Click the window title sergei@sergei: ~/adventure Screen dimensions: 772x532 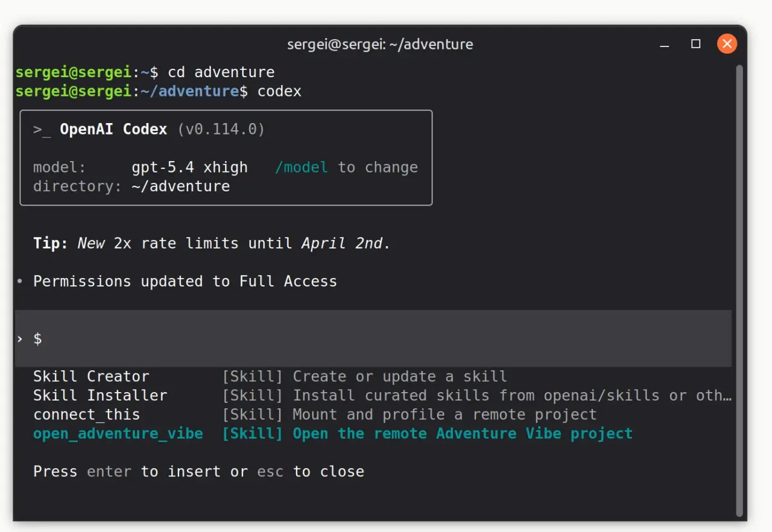379,45
